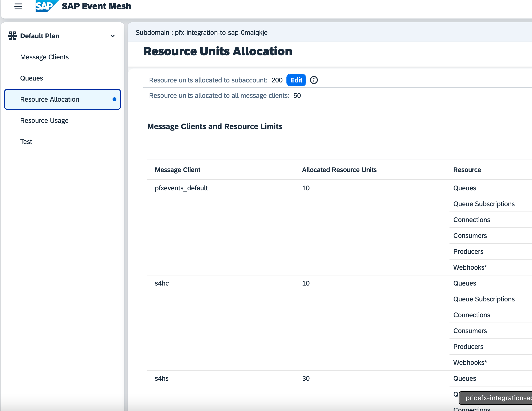Click the Resource column header

pos(467,170)
